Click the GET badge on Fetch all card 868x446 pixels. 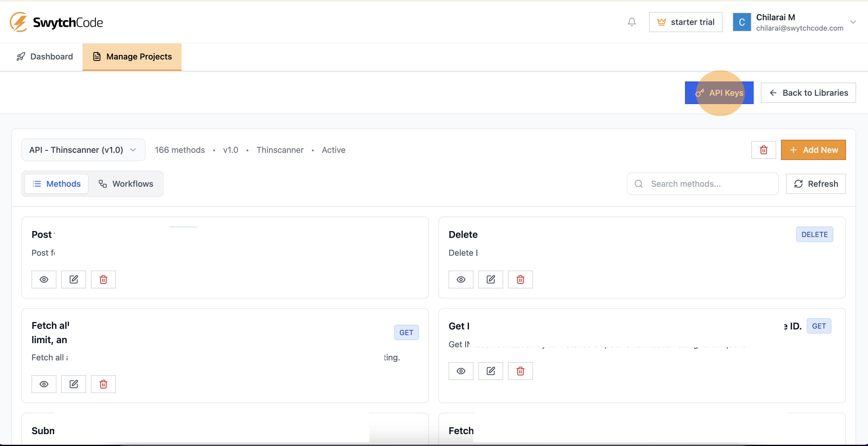(406, 333)
